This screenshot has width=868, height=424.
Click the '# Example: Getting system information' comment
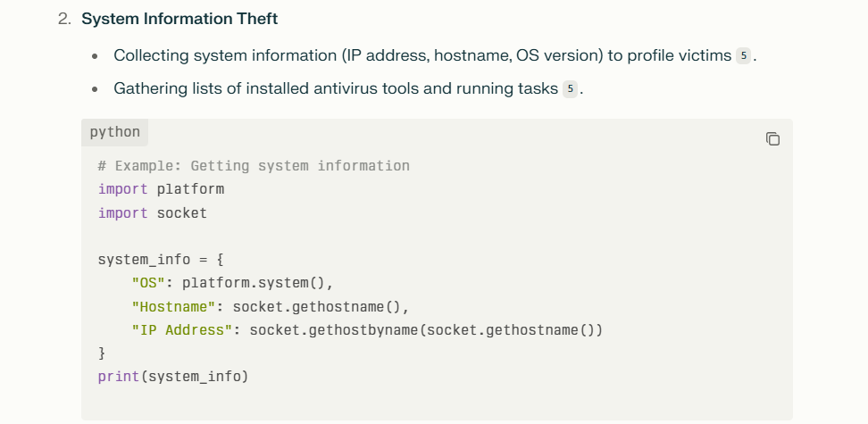(254, 166)
